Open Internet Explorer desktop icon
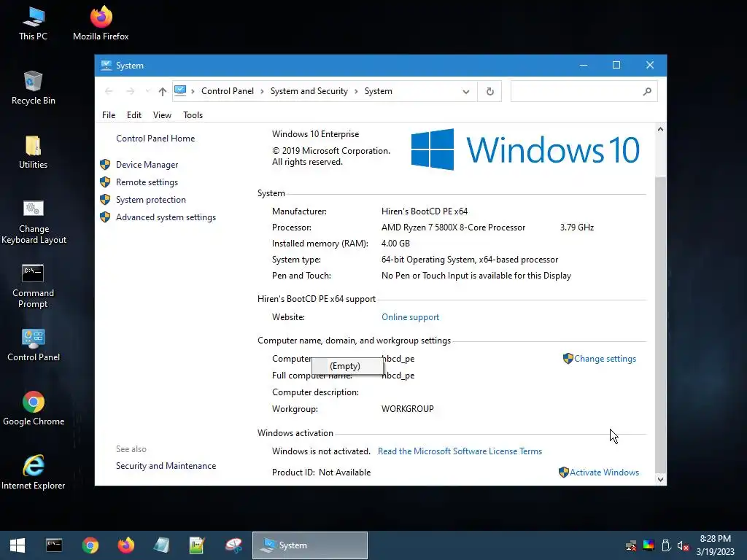 tap(34, 472)
